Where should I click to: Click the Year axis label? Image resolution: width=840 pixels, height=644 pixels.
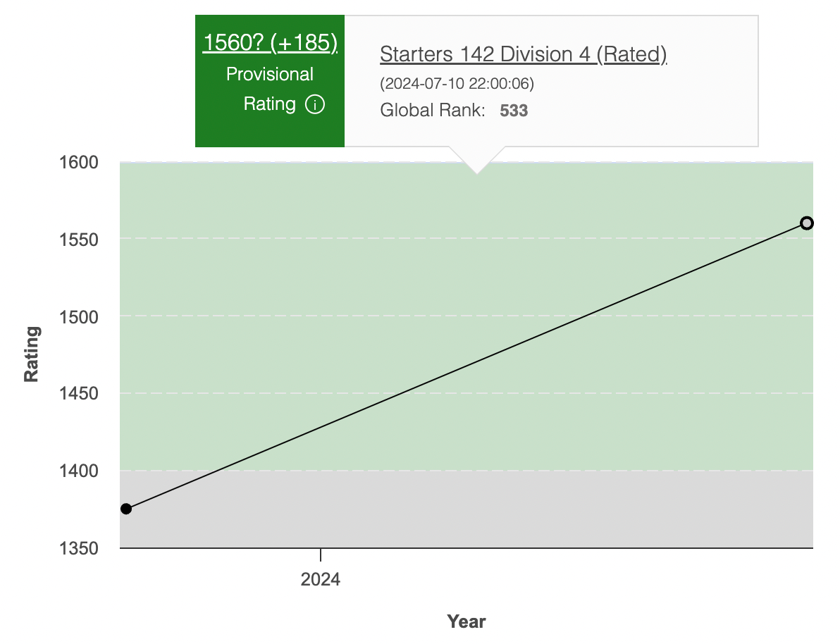point(467,621)
